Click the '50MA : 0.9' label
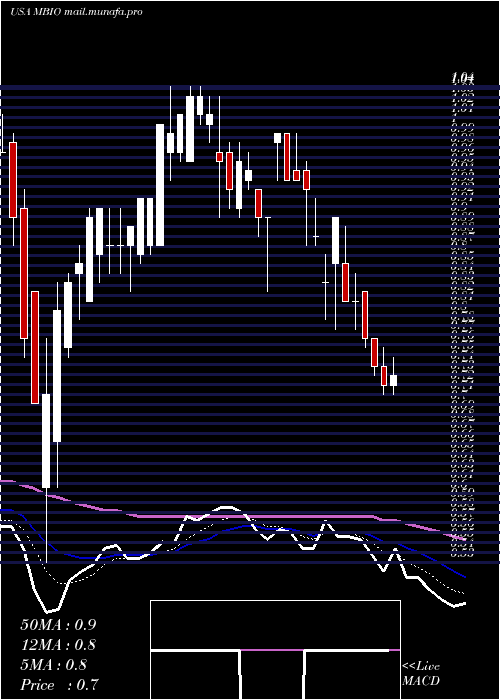 [58, 625]
